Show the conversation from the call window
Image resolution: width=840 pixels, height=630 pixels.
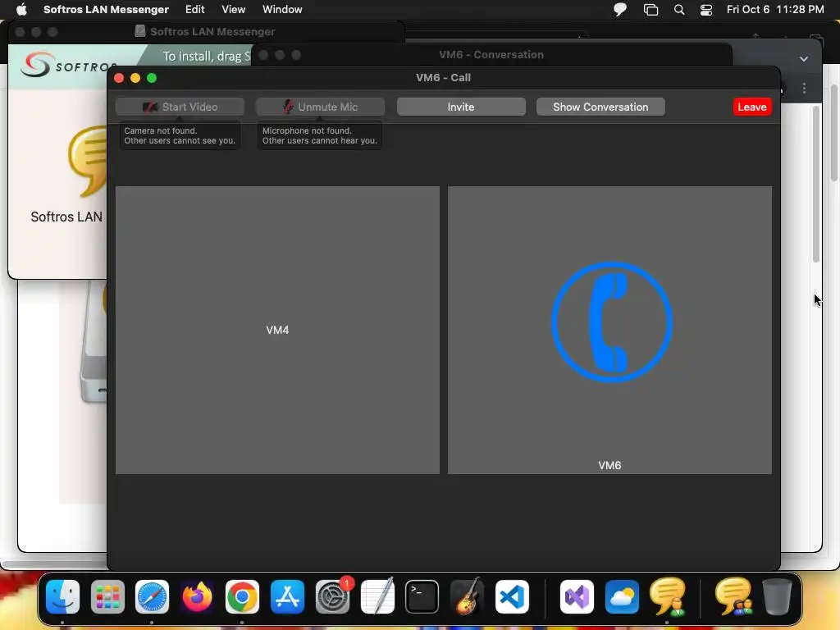click(600, 107)
